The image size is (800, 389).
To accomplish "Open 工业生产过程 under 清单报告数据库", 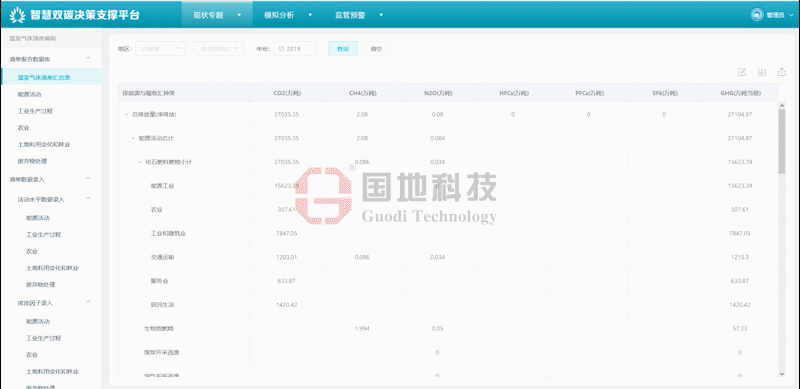I will pyautogui.click(x=35, y=111).
